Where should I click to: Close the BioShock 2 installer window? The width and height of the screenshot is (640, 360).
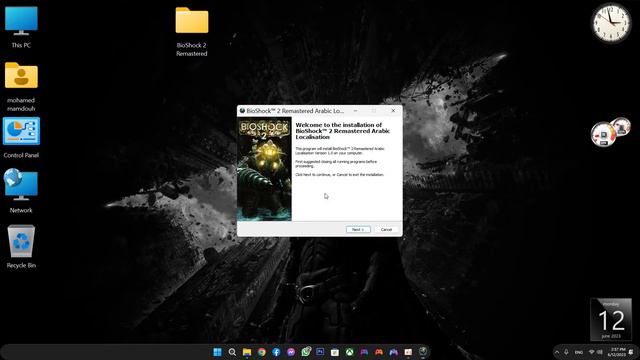coord(393,111)
